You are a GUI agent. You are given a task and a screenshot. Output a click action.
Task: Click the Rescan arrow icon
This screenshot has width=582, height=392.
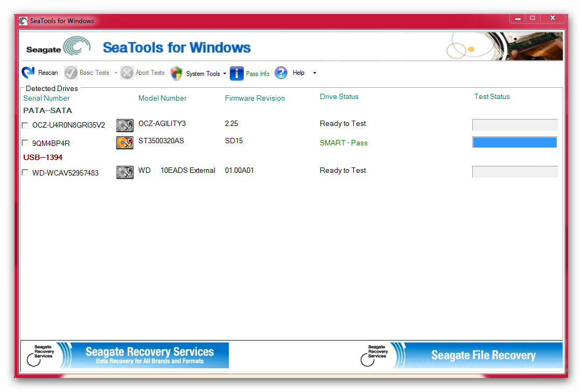click(28, 72)
